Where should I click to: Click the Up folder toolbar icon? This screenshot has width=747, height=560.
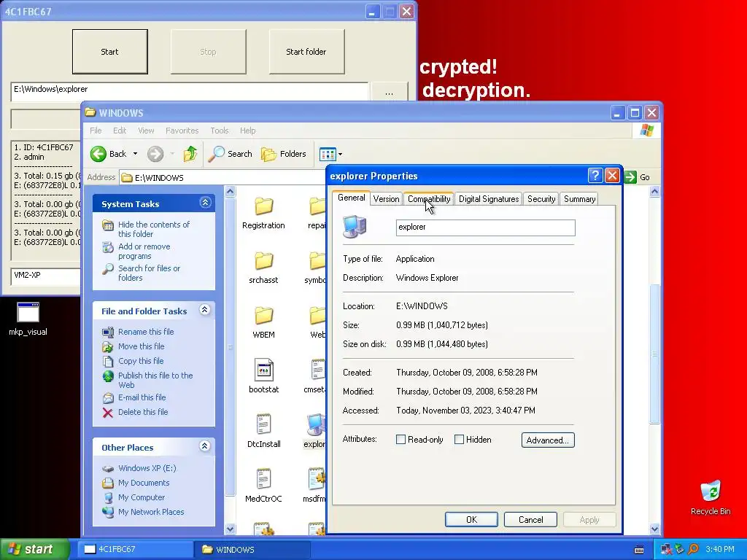tap(190, 154)
